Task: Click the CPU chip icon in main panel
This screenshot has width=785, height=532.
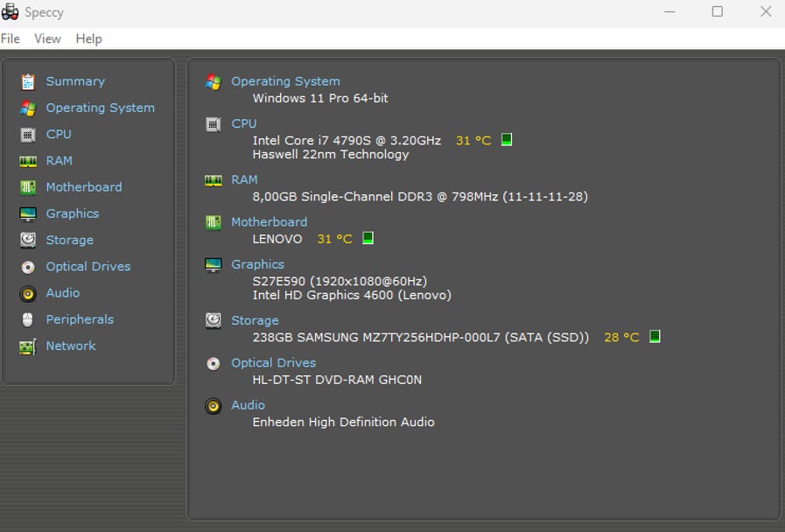Action: (x=214, y=124)
